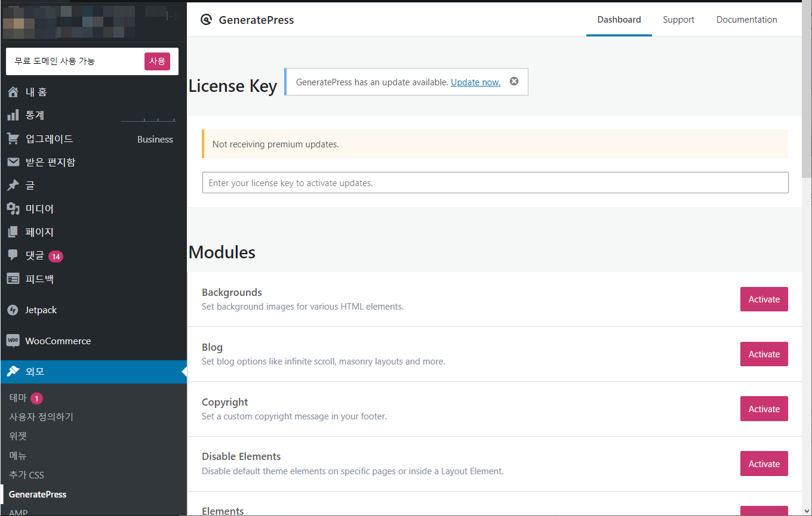Click the WooCommerce logo icon
Image resolution: width=812 pixels, height=516 pixels.
click(x=13, y=341)
